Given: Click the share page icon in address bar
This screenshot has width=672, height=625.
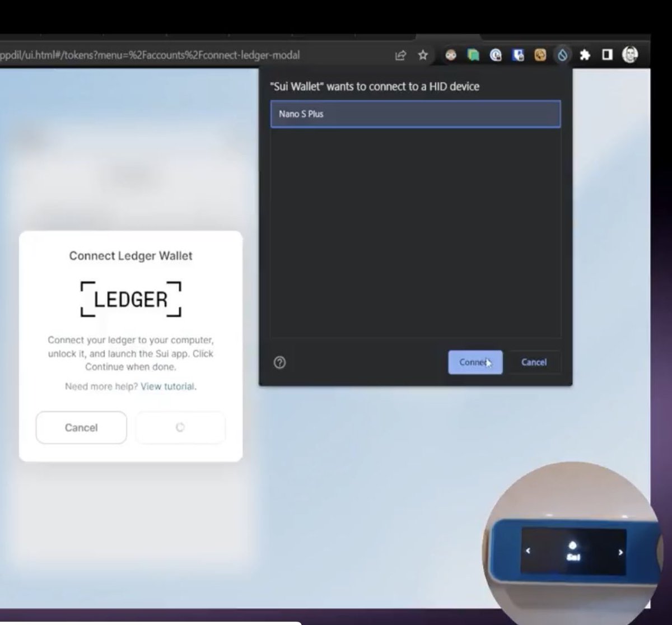Looking at the screenshot, I should (400, 55).
